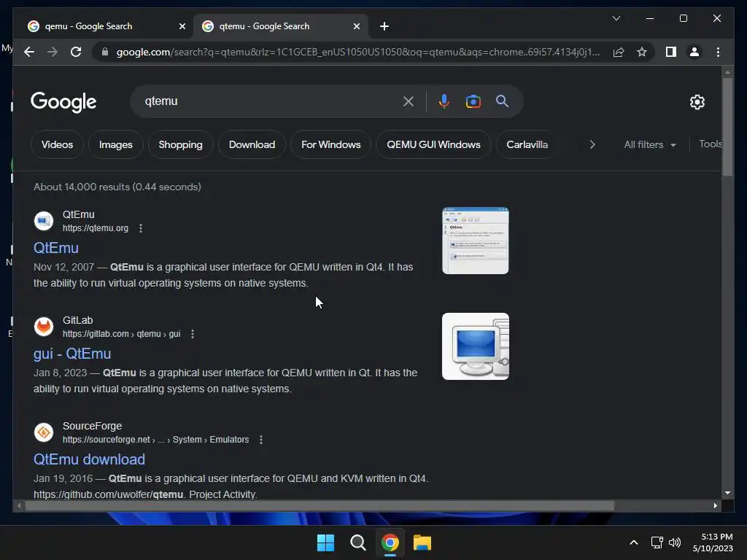The image size is (747, 560).
Task: Click https://qtemu.org URL text
Action: (x=96, y=228)
